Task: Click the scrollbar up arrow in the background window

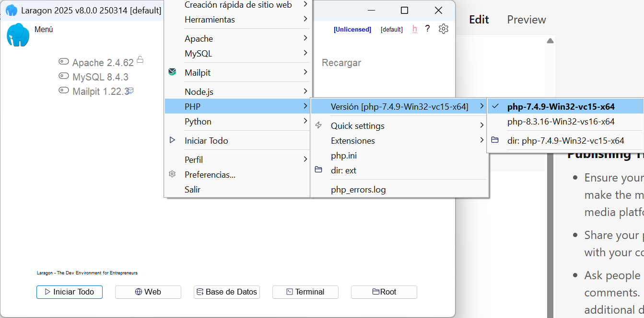Action: [x=550, y=41]
